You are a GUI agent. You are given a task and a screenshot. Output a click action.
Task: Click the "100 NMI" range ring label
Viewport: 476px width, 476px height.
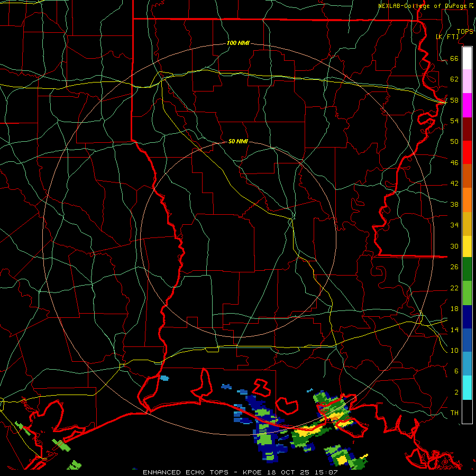[x=238, y=43]
